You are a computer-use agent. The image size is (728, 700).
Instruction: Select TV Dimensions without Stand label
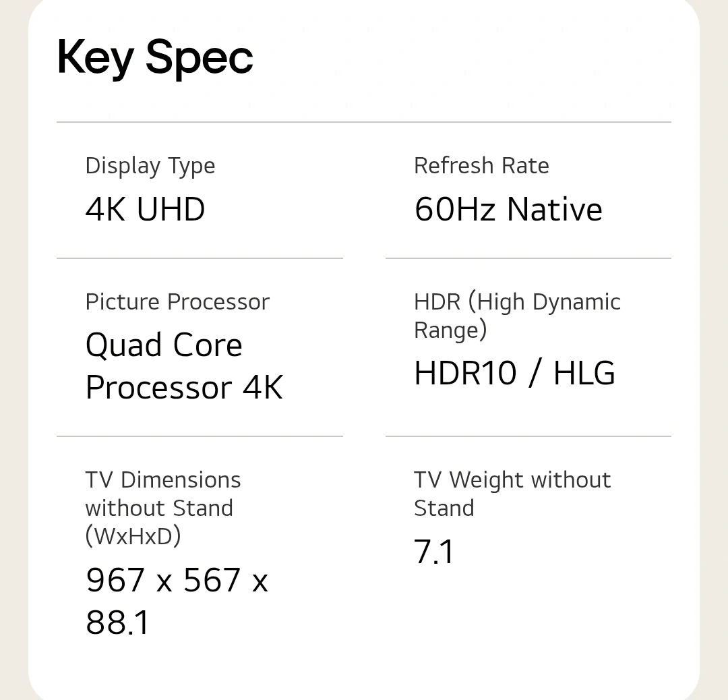163,508
